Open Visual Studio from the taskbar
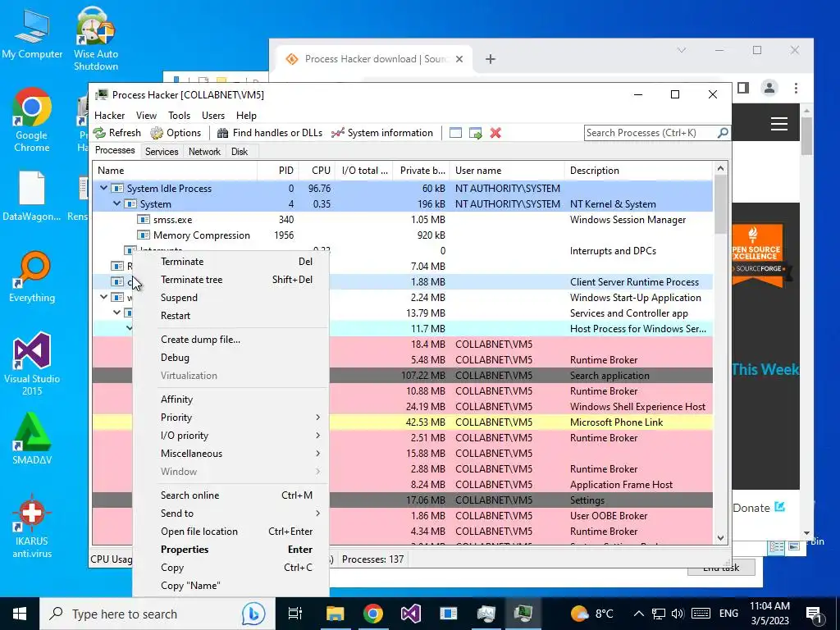Viewport: 840px width, 630px height. (x=410, y=614)
